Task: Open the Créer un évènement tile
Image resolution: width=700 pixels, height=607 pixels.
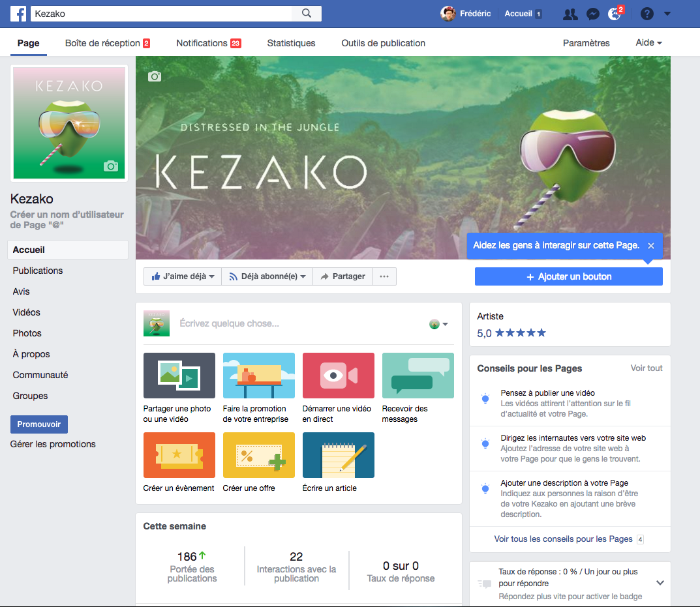Action: coord(179,455)
